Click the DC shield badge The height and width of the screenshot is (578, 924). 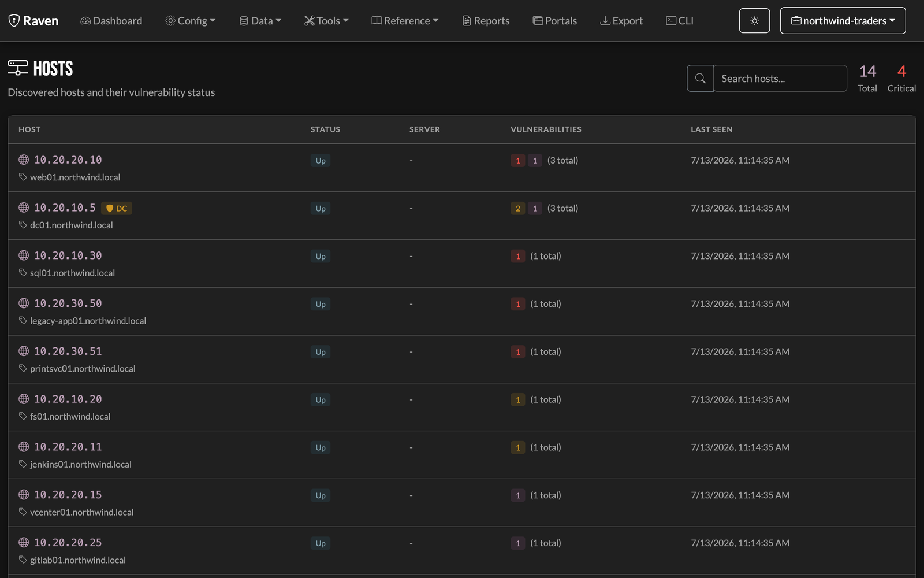click(x=117, y=208)
